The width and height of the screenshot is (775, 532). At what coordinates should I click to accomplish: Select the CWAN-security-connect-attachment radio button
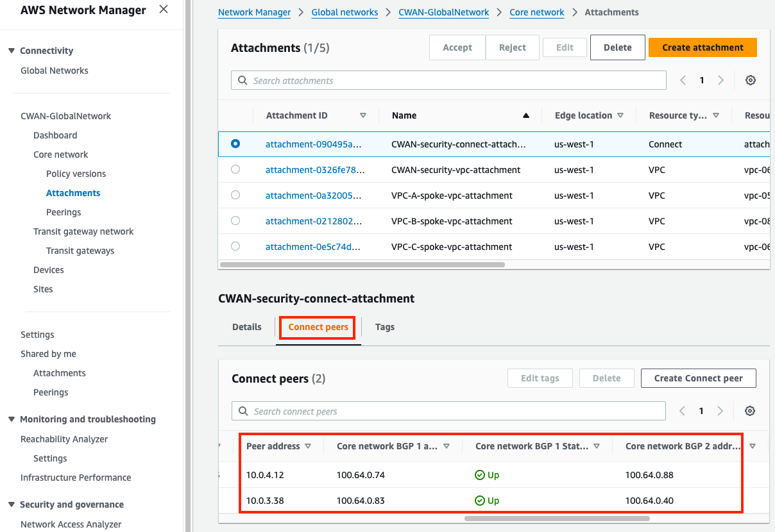coord(235,144)
